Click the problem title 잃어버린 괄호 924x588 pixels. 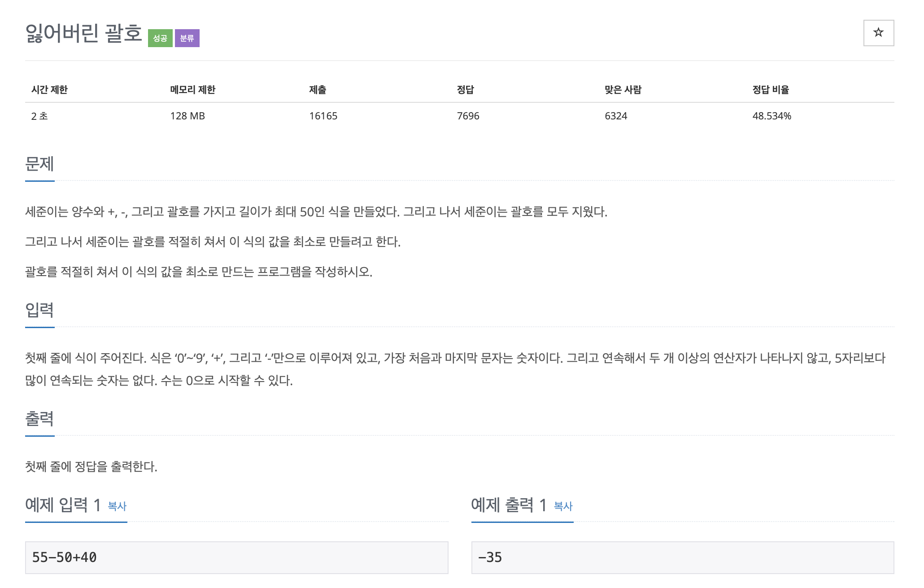pyautogui.click(x=84, y=33)
